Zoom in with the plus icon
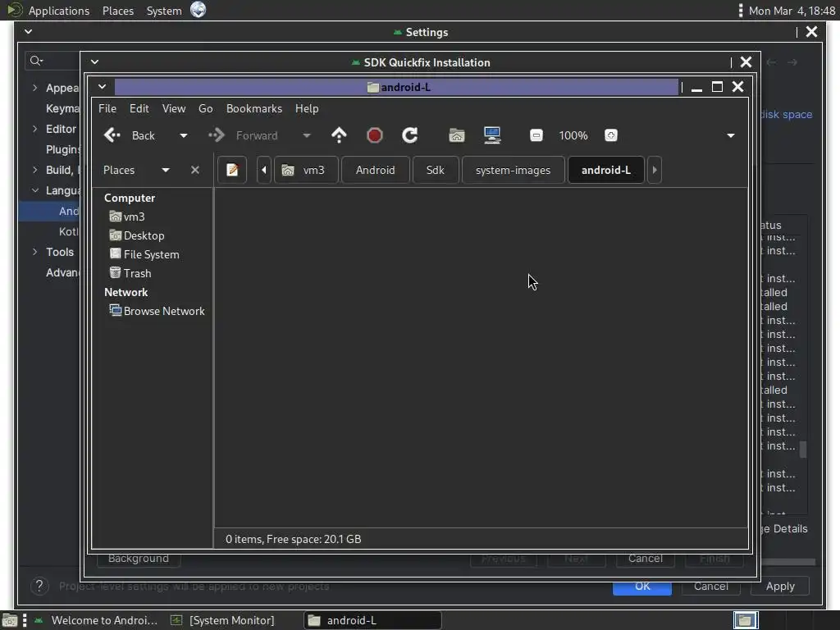840x630 pixels. [x=610, y=135]
